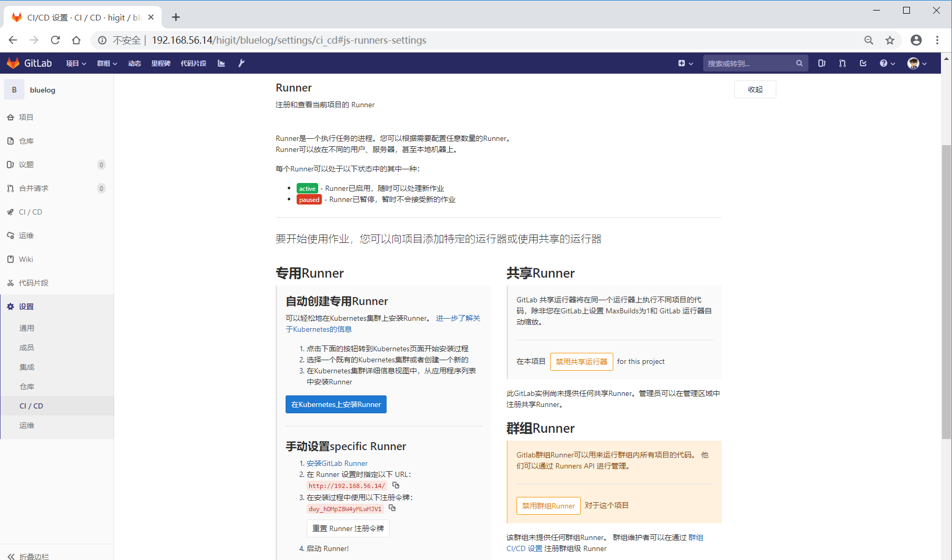Screen dimensions: 952x560
Task: Open issues icon in top navbar
Action: pyautogui.click(x=822, y=63)
